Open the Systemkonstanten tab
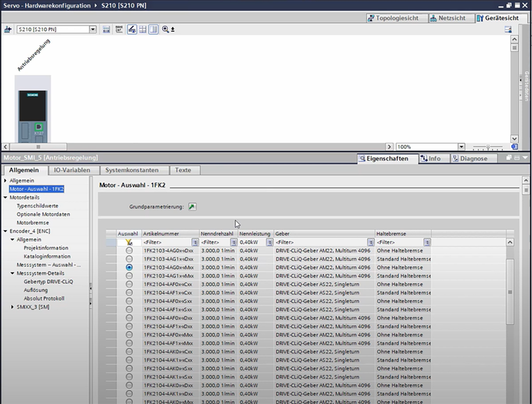 click(x=132, y=170)
